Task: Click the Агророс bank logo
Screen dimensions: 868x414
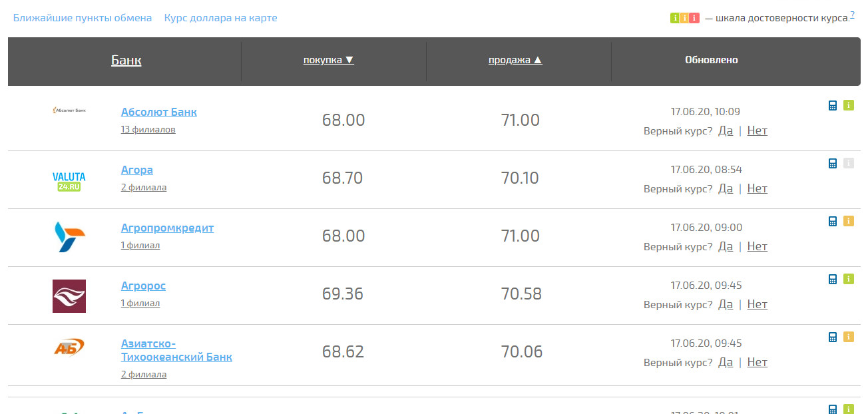Action: coord(69,296)
